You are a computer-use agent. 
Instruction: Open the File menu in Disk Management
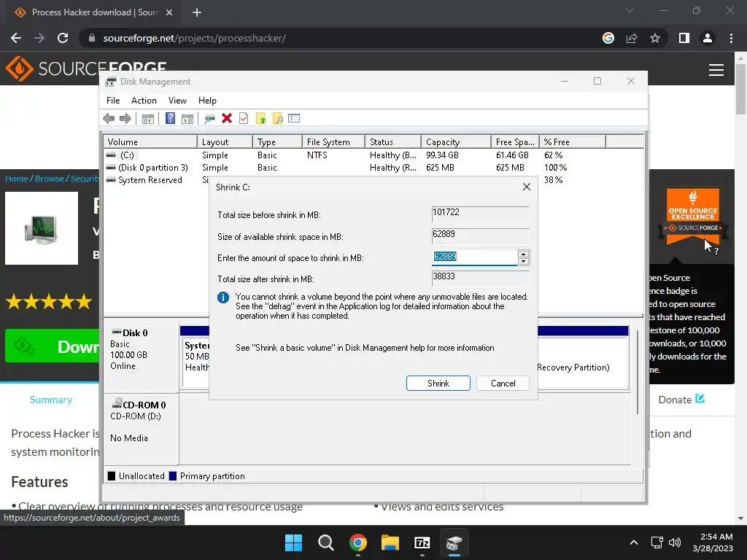(x=113, y=101)
